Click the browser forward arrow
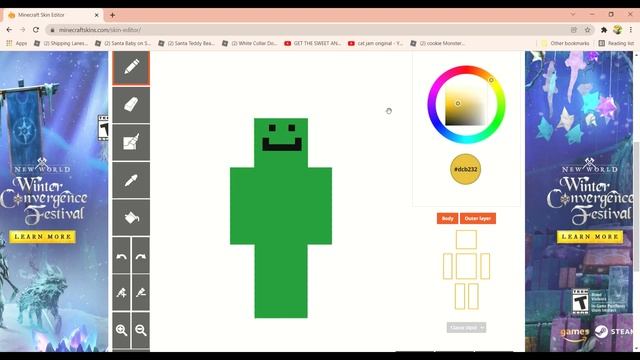 tap(22, 30)
